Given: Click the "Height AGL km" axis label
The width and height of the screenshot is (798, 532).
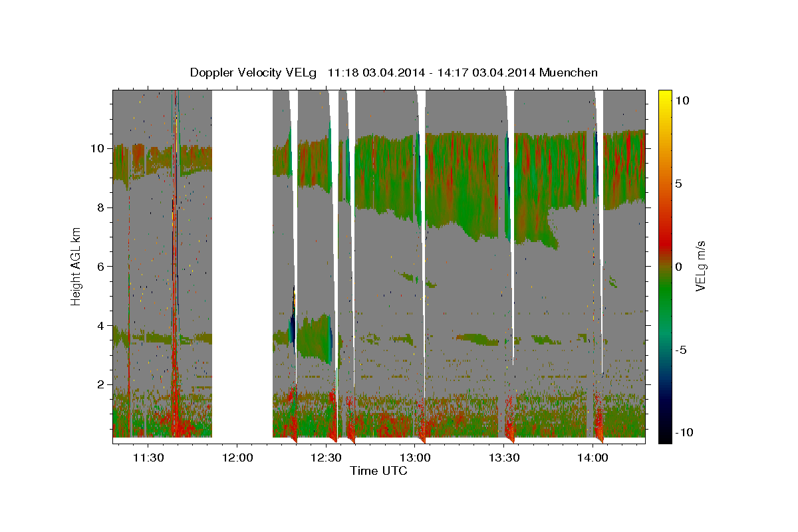Looking at the screenshot, I should (76, 265).
